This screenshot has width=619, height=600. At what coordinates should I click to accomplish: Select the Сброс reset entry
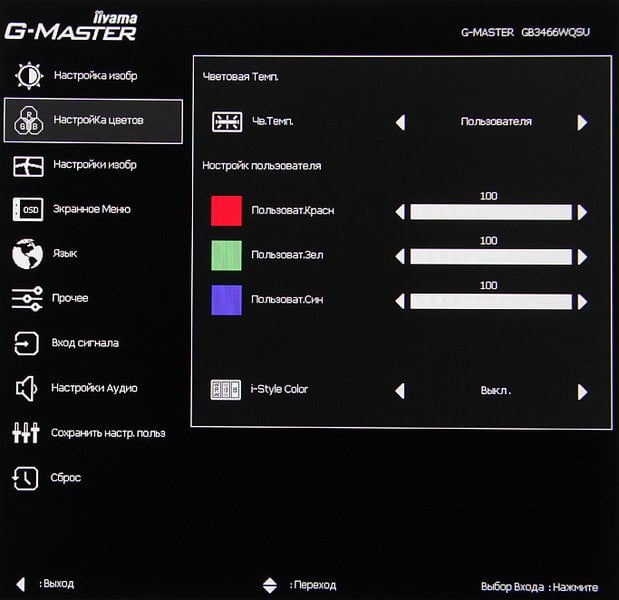[x=66, y=478]
